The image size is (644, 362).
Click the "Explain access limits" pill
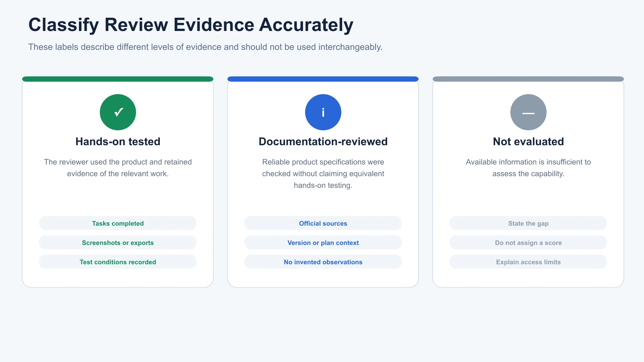[528, 262]
